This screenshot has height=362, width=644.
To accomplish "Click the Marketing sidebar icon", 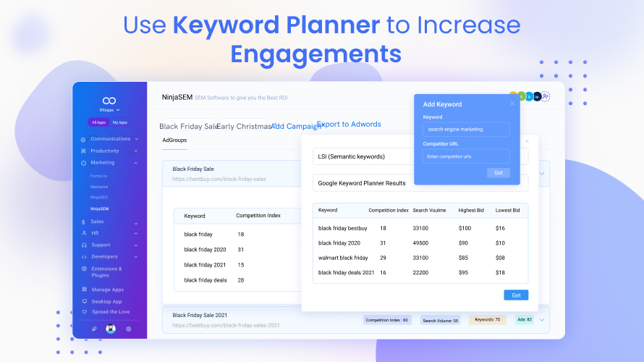I will tap(83, 163).
